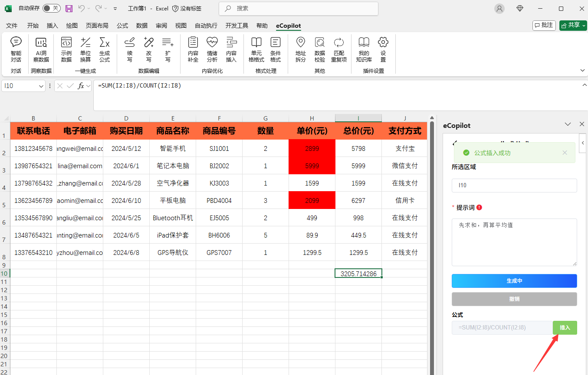The image size is (588, 375).
Task: Select the 生成公式 formula generator
Action: (x=105, y=49)
